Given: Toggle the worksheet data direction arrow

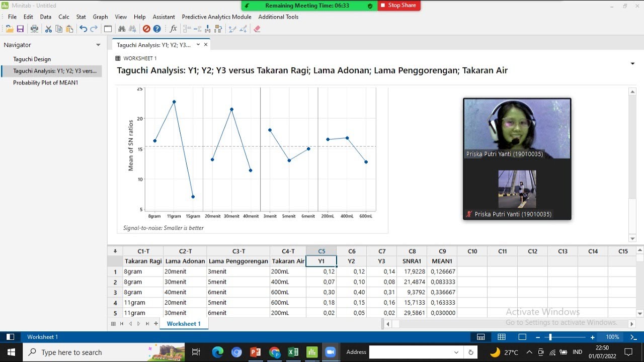Looking at the screenshot, I should point(115,251).
